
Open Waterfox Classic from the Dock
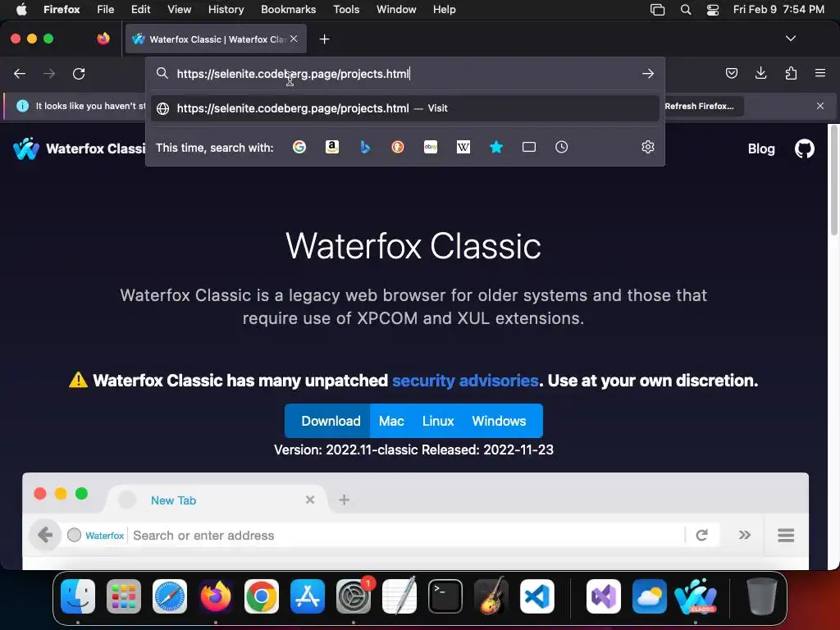click(696, 596)
